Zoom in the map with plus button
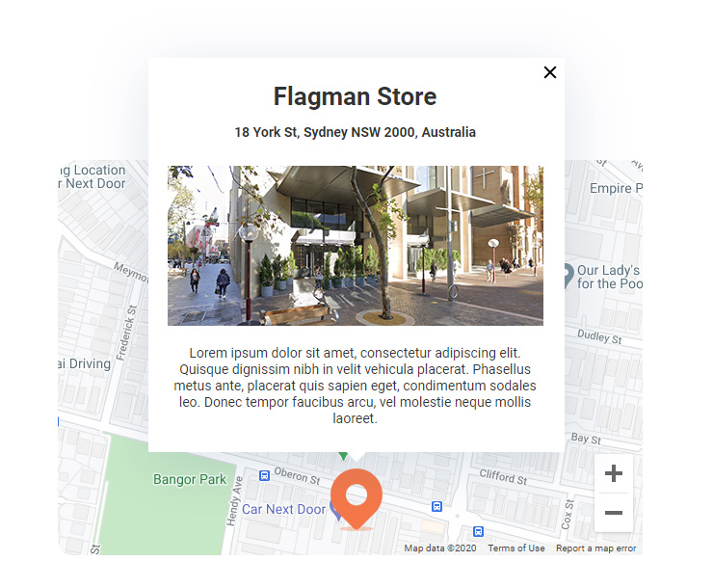713x588 pixels. click(x=614, y=473)
